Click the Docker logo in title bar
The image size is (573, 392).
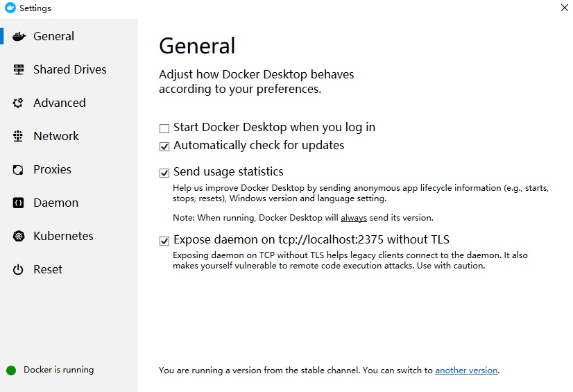tap(10, 8)
